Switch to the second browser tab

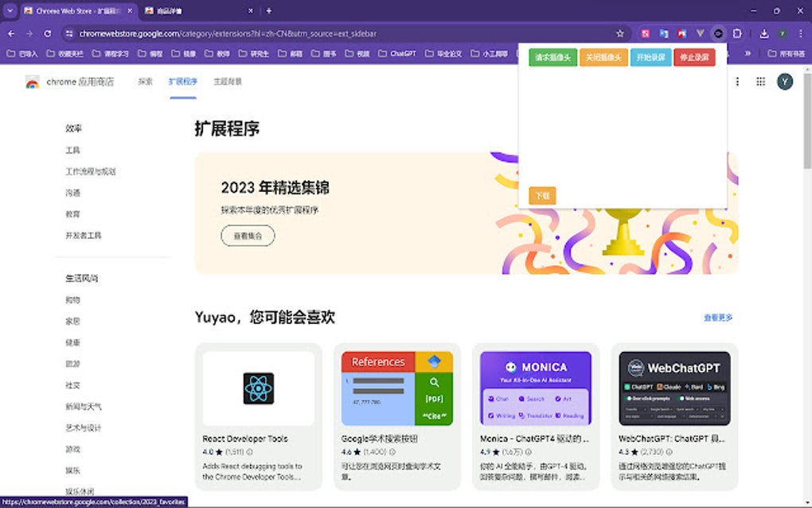(198, 10)
